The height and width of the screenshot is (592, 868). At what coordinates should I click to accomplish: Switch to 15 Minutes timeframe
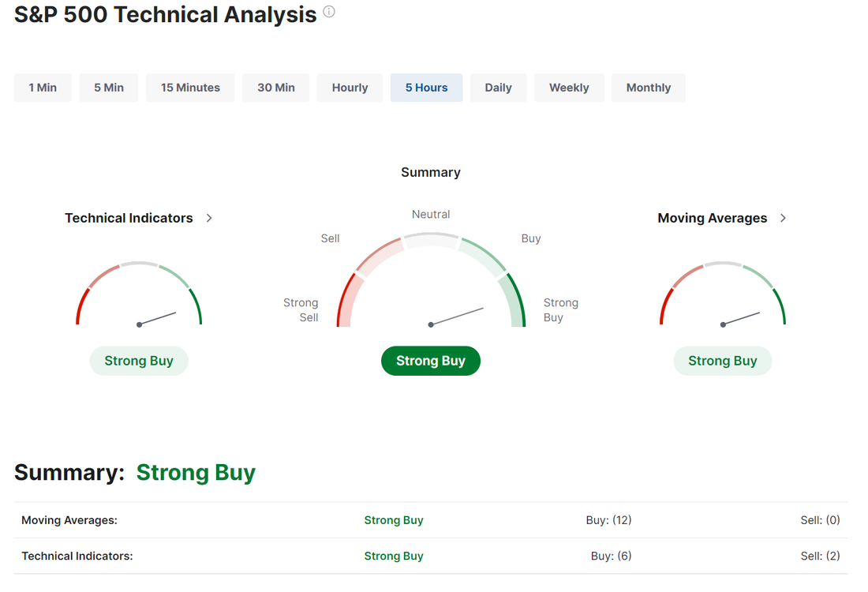190,88
